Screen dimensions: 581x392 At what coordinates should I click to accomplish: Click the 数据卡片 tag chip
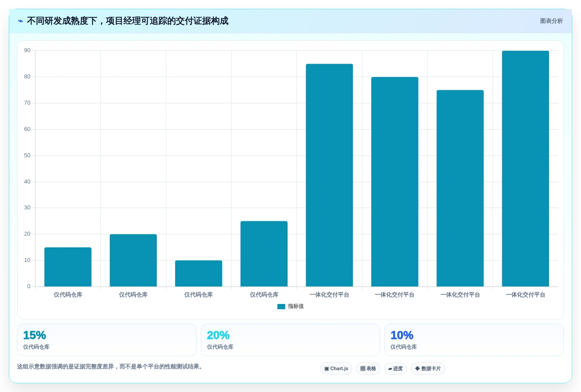428,369
